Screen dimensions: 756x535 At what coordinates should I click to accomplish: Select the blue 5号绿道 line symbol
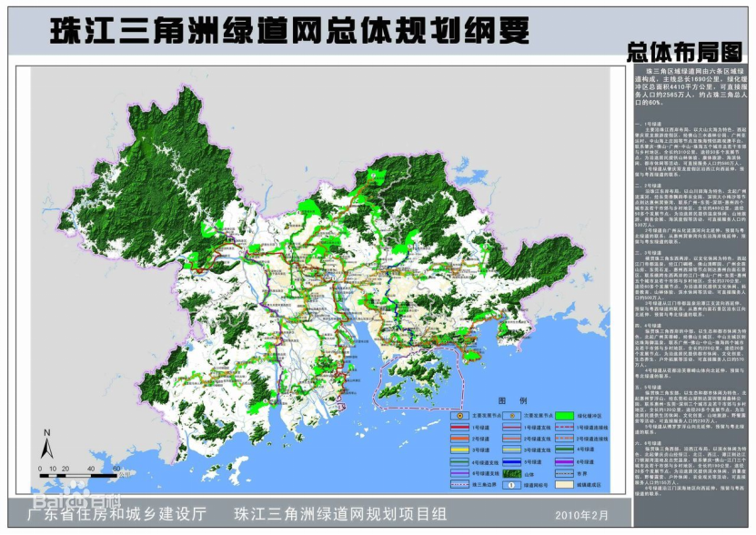512,461
